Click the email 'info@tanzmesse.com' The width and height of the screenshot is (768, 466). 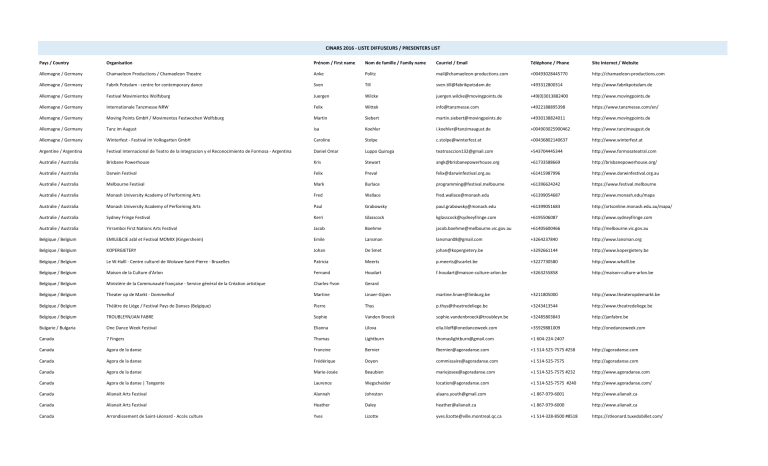coord(457,107)
